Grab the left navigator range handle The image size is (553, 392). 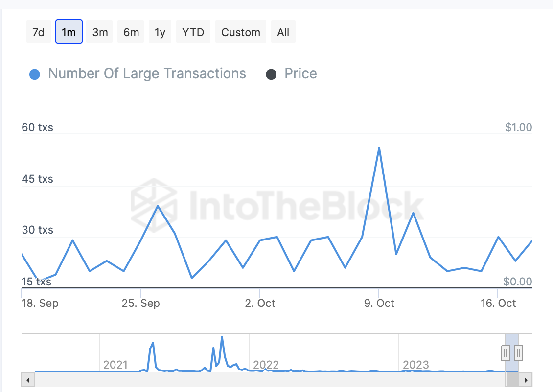point(506,352)
